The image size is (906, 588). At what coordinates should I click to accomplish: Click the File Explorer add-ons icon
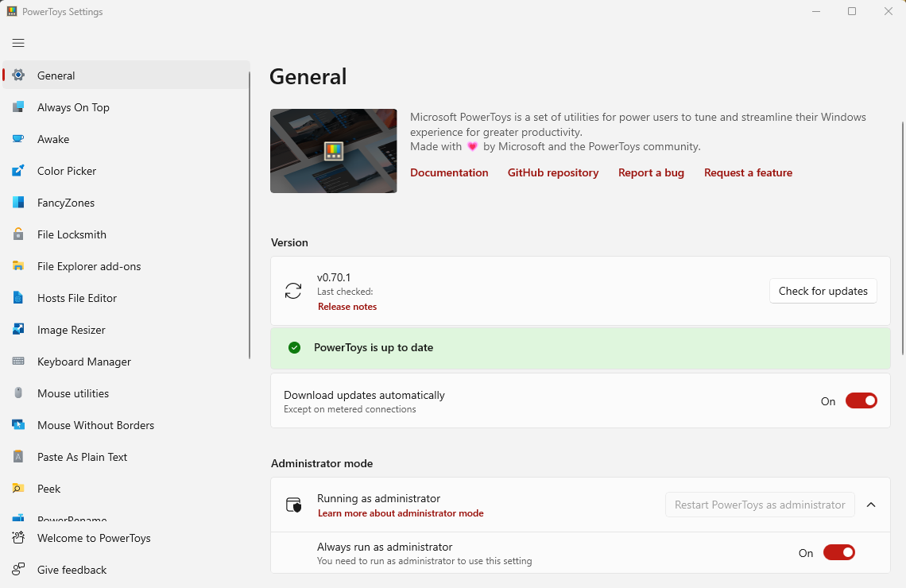18,265
